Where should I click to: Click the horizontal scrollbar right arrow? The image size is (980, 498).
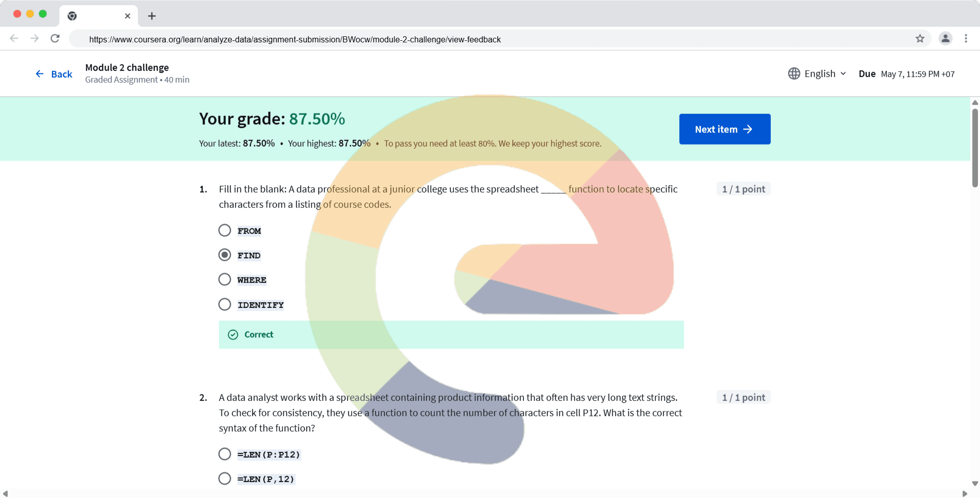click(x=965, y=493)
